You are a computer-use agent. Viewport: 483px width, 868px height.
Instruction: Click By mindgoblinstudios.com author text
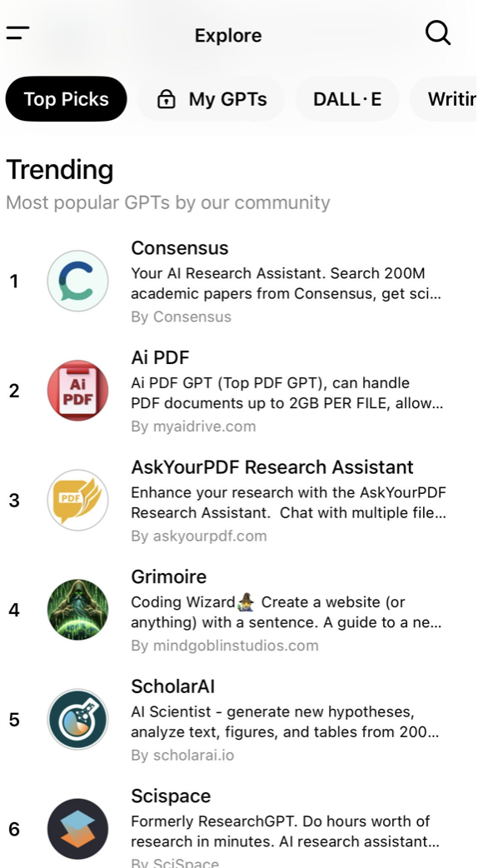coord(225,646)
